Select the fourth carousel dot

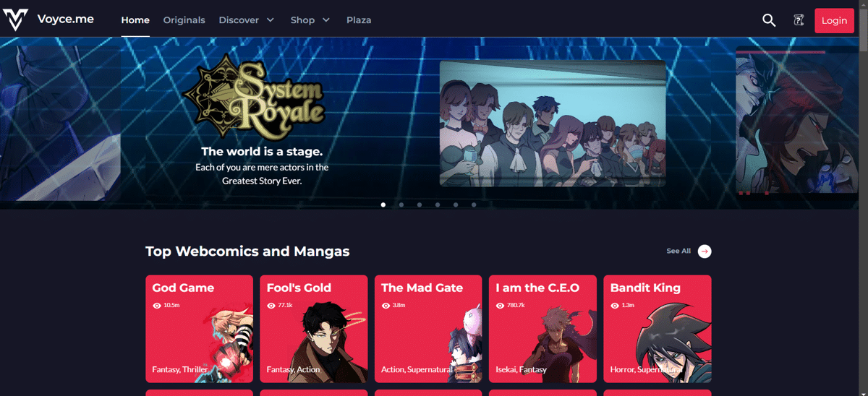click(438, 205)
